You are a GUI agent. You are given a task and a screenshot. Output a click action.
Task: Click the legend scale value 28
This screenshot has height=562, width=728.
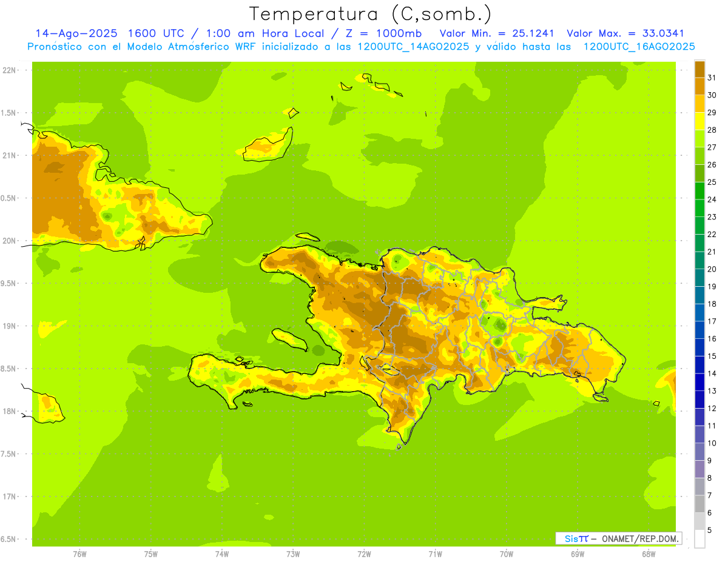712,130
